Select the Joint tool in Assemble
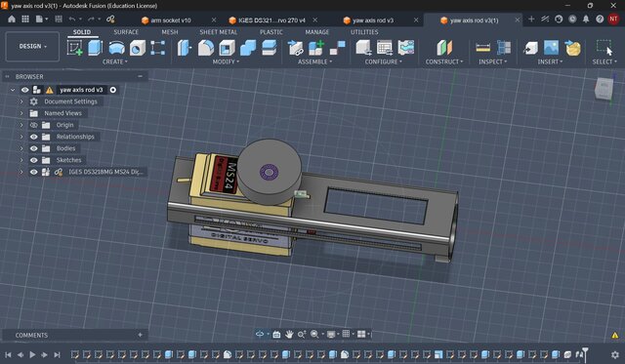This screenshot has width=625, height=364. pos(337,48)
